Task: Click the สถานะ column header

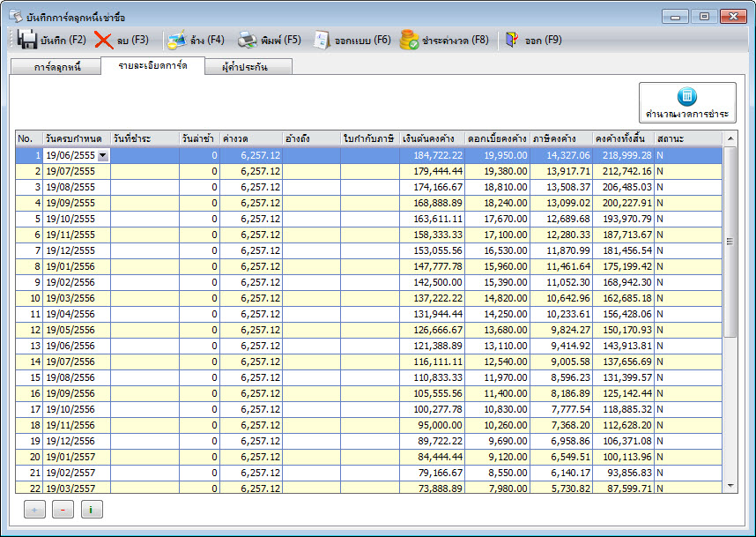Action: coord(688,138)
